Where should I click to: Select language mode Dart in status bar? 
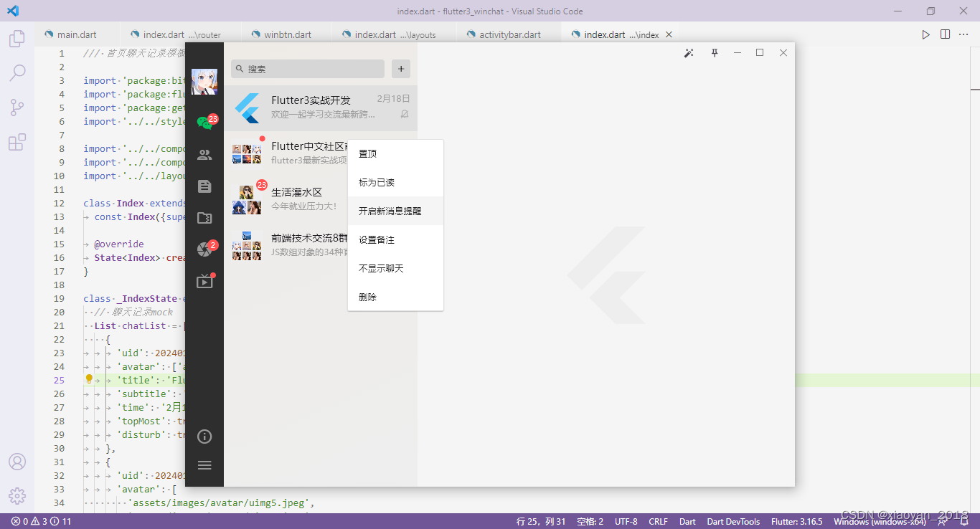[x=687, y=521]
